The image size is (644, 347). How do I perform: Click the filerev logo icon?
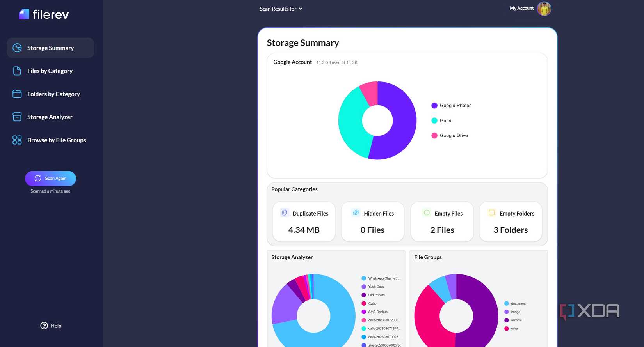[24, 14]
